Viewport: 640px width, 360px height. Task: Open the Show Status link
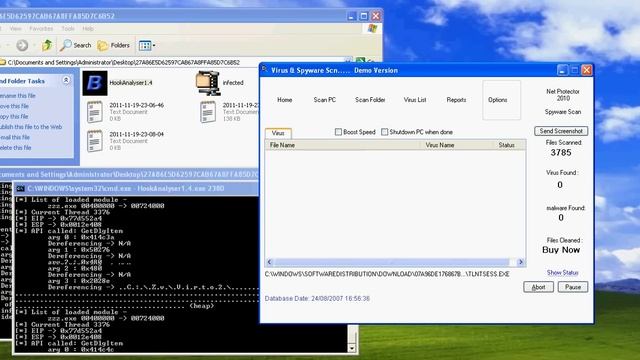pos(562,272)
